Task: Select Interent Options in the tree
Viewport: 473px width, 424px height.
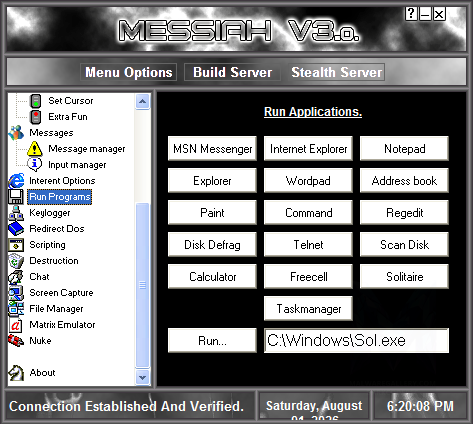Action: [x=62, y=181]
